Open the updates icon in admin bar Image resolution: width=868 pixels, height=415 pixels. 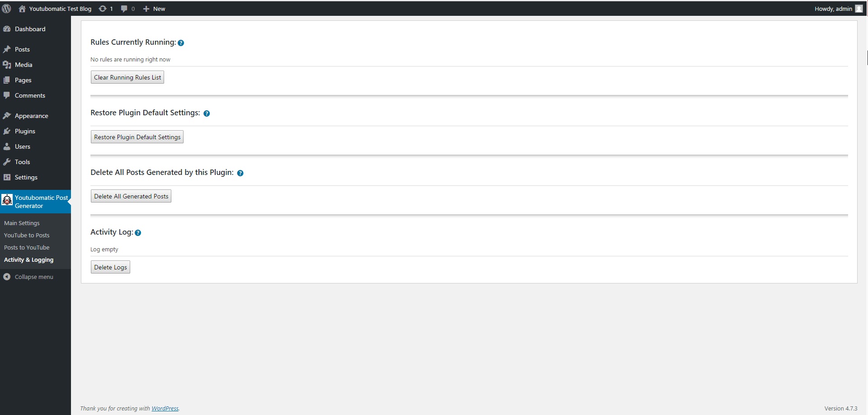click(x=103, y=9)
